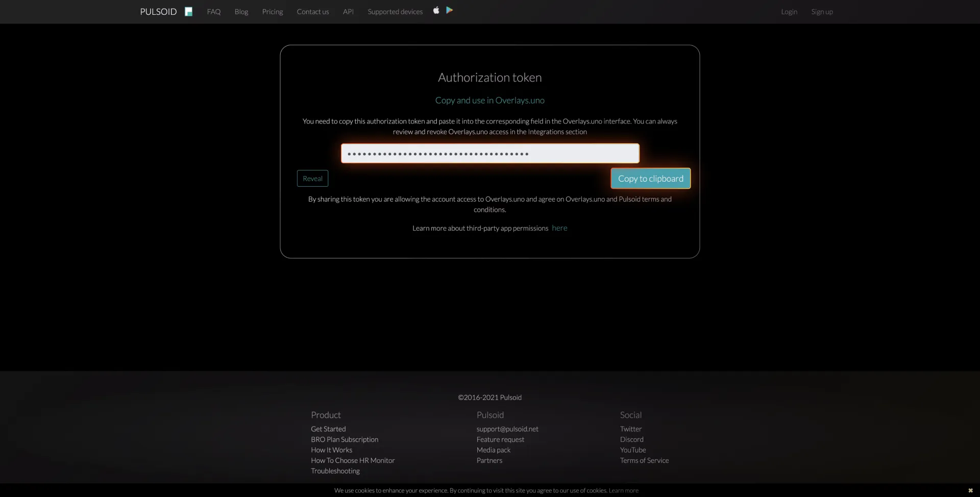Open Troubleshooting footer link
This screenshot has height=497, width=980.
[x=335, y=471]
